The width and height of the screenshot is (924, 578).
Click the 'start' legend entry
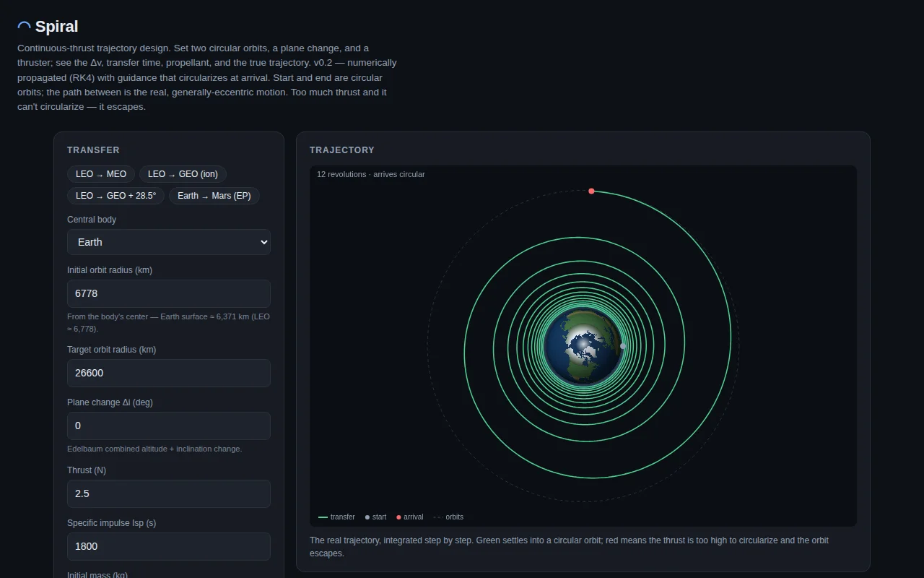375,517
